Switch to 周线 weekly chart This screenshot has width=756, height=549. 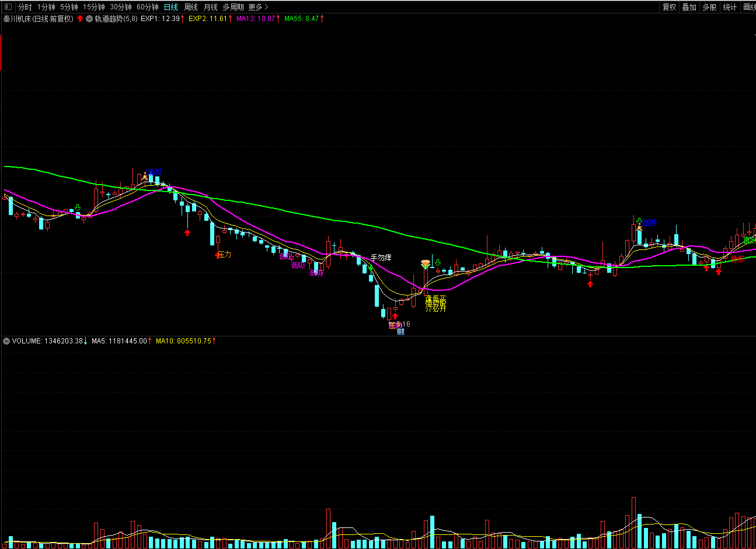tap(191, 7)
